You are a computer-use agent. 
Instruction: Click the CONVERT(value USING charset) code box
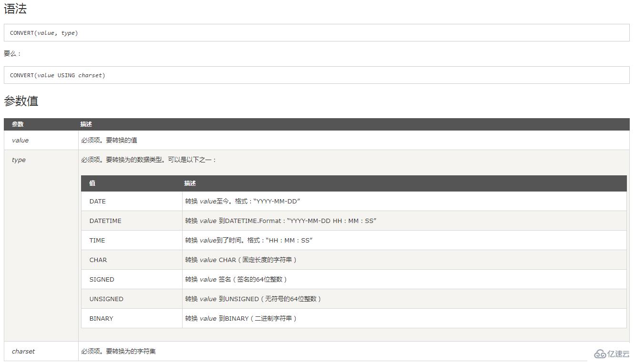pos(317,75)
